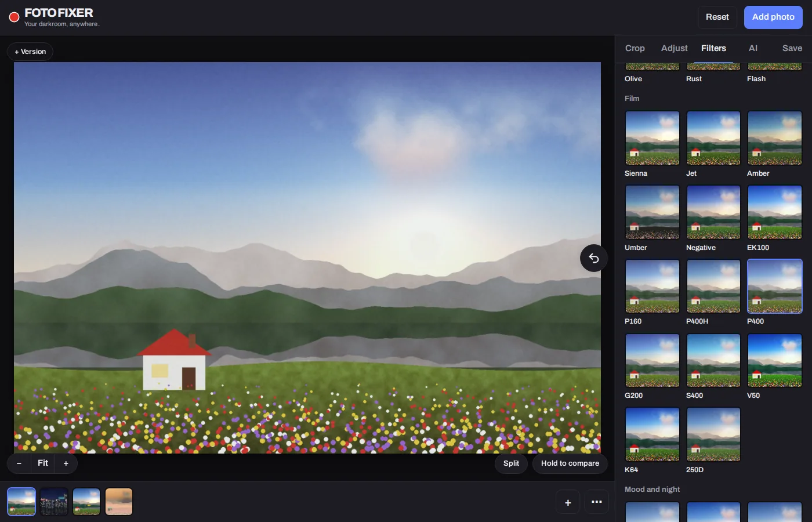
Task: Choose the V50 film filter
Action: coord(775,360)
